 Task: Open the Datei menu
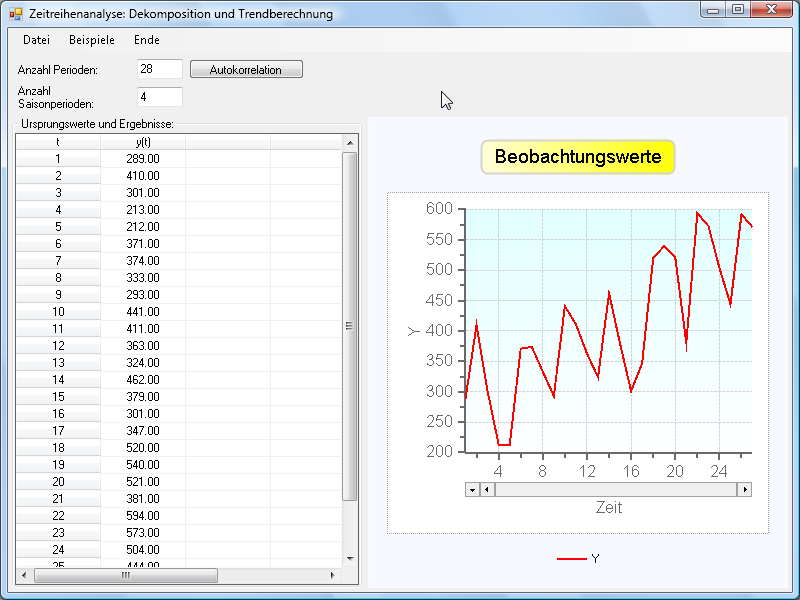[x=36, y=40]
